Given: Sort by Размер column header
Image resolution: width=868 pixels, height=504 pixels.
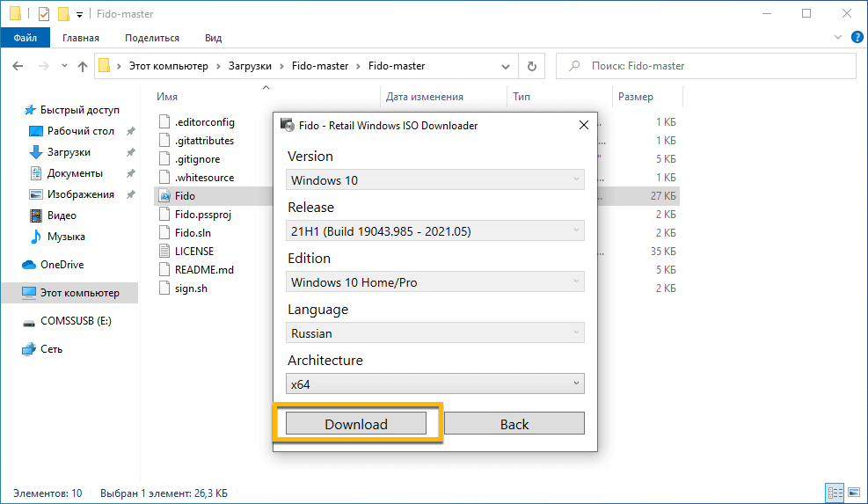Looking at the screenshot, I should (636, 97).
